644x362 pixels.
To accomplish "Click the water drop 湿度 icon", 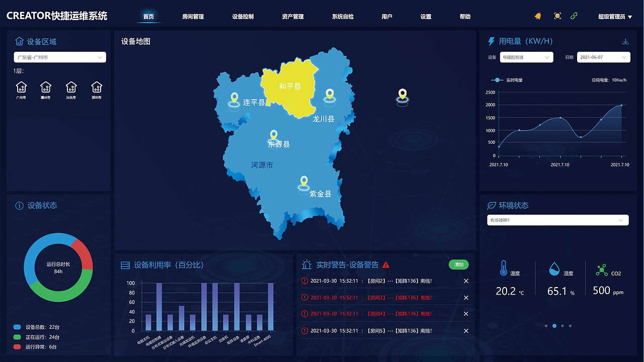I will click(554, 268).
